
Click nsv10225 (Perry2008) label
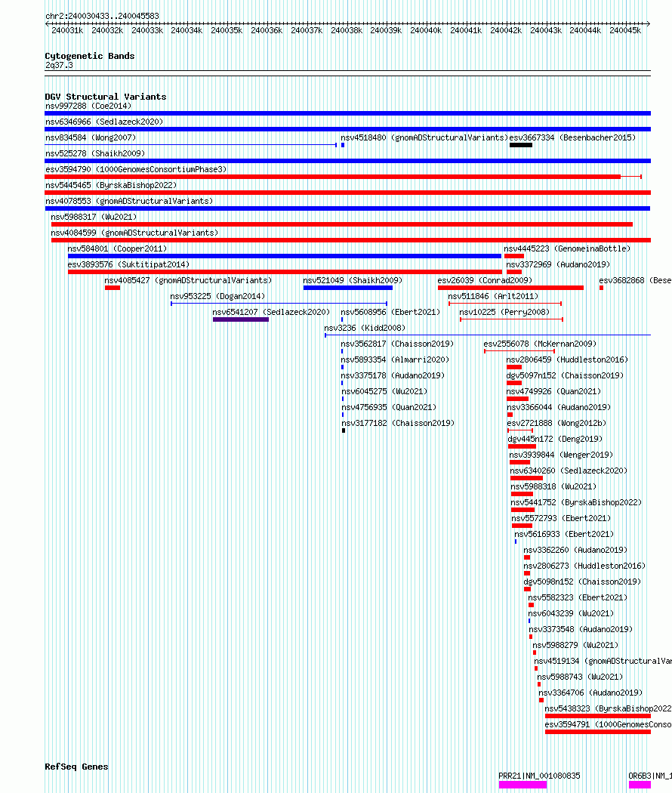tap(504, 312)
